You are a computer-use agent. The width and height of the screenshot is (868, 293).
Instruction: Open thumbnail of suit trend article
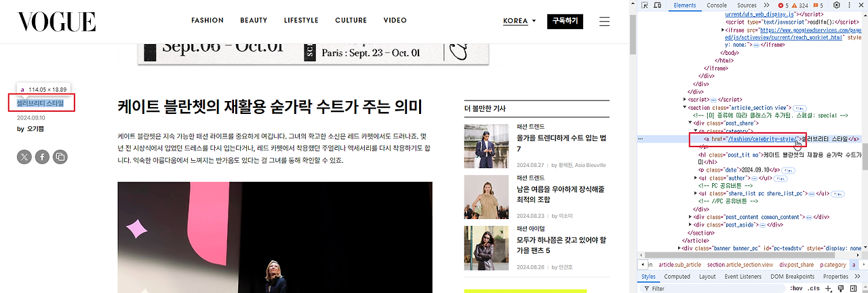coord(486,146)
